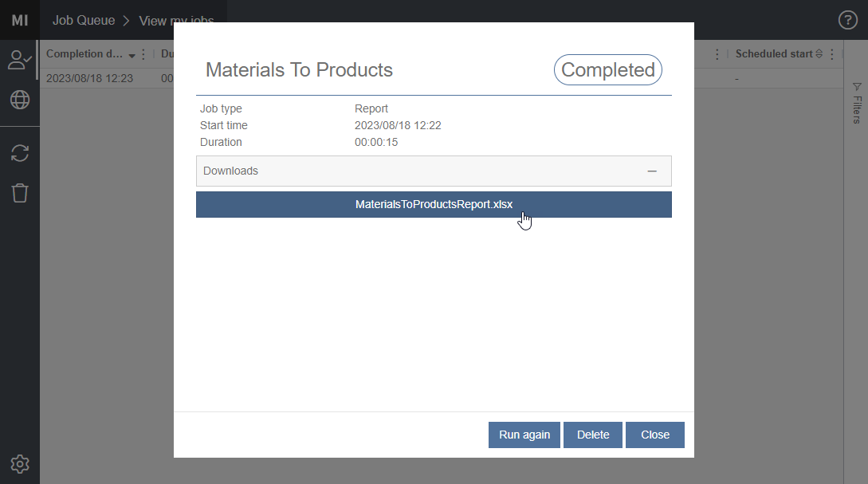Sort by Completion date column arrow
This screenshot has width=868, height=484.
[x=132, y=55]
